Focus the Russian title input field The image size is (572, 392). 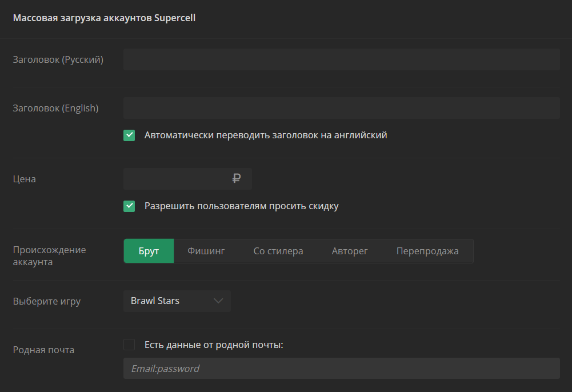coord(341,59)
